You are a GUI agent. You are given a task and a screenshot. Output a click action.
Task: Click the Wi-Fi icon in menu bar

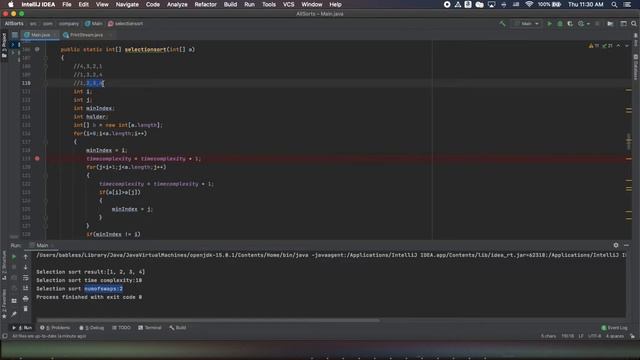tap(529, 4)
